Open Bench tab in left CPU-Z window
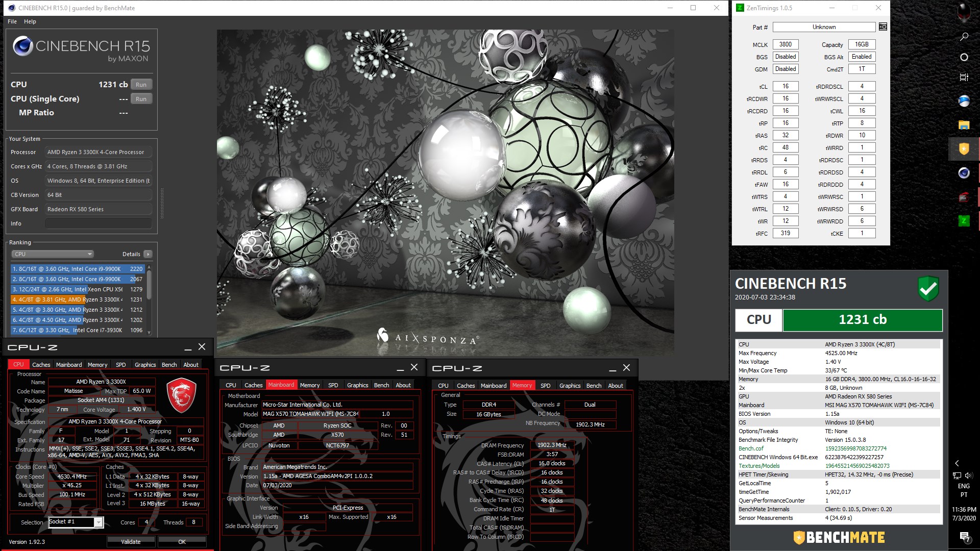 (x=169, y=365)
